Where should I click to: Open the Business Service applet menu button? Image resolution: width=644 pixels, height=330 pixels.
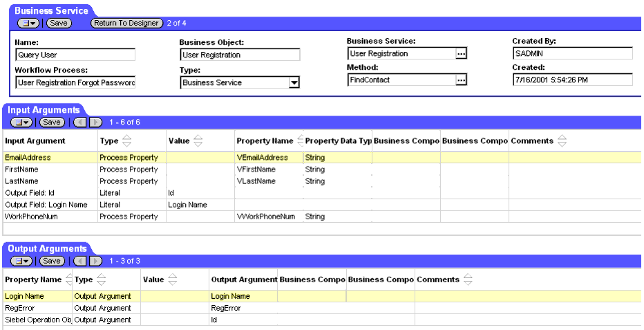coord(28,24)
